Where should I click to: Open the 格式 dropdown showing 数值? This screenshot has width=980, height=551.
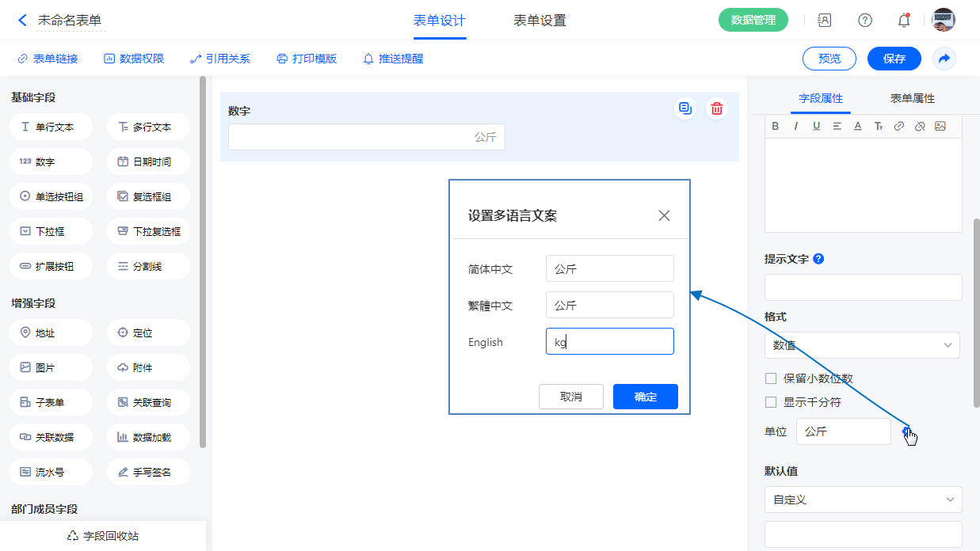(862, 345)
